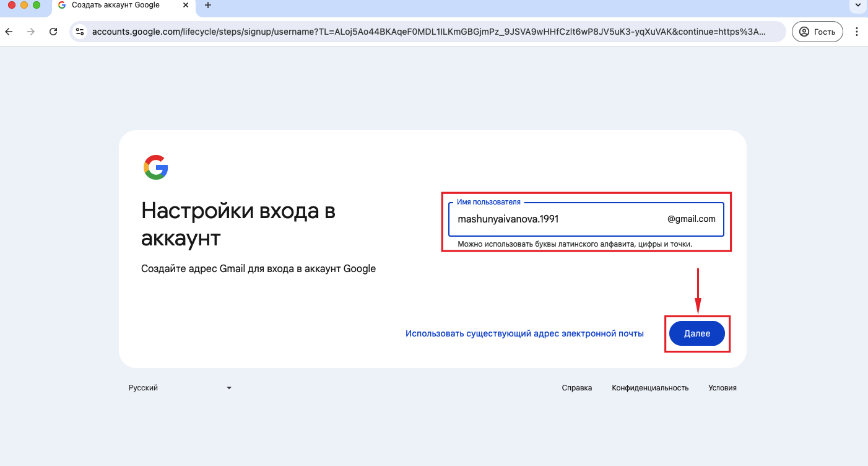The width and height of the screenshot is (868, 466).
Task: Click the browser Back arrow
Action: pos(9,32)
